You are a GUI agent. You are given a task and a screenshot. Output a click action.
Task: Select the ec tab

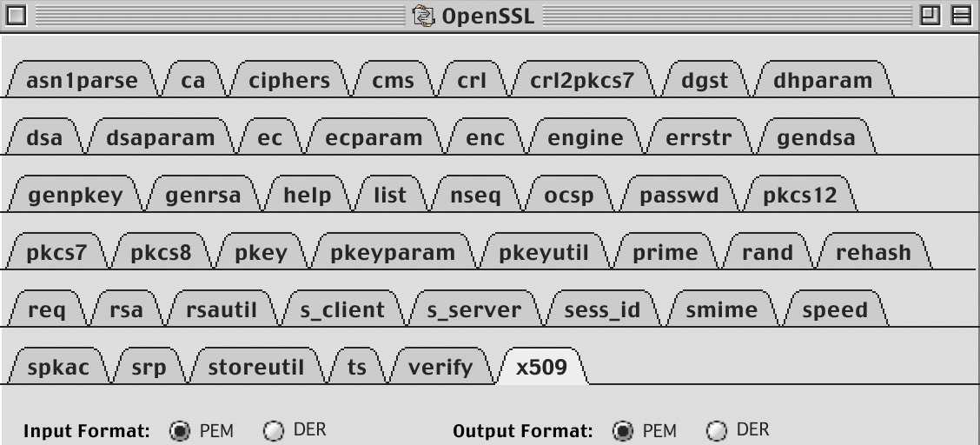pos(270,136)
